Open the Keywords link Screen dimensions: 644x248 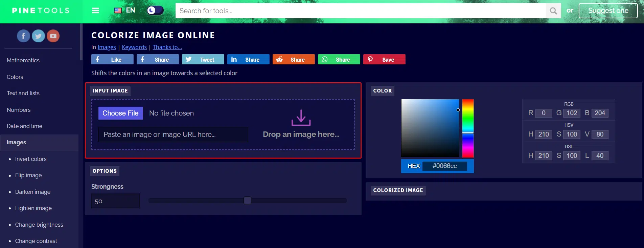tap(134, 47)
